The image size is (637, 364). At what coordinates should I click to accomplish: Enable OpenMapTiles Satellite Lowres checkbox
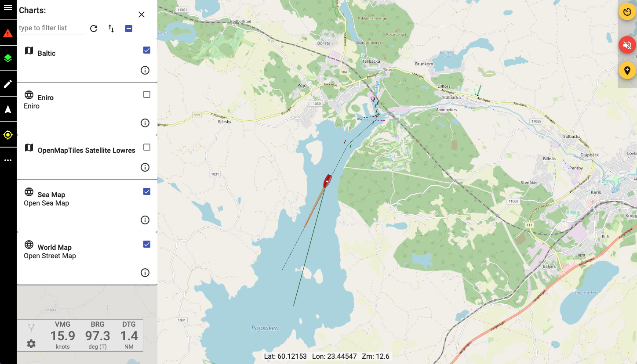(x=147, y=147)
